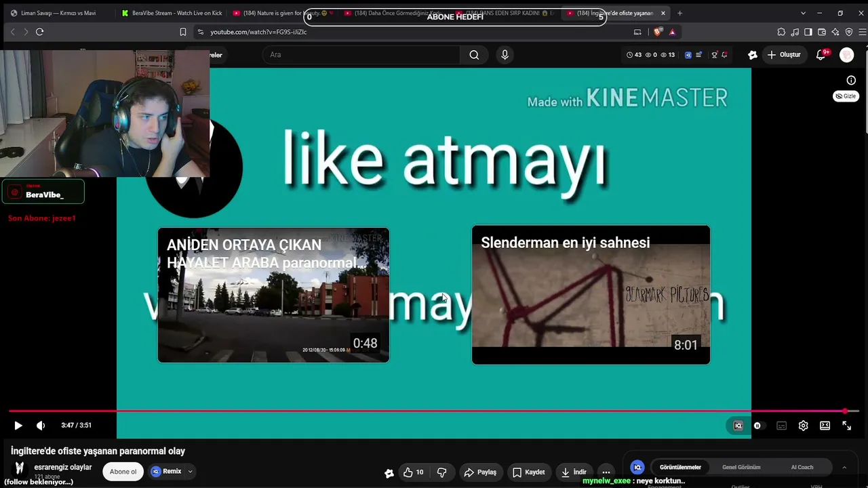Download the video with İndir button
The height and width of the screenshot is (488, 868).
click(x=574, y=472)
